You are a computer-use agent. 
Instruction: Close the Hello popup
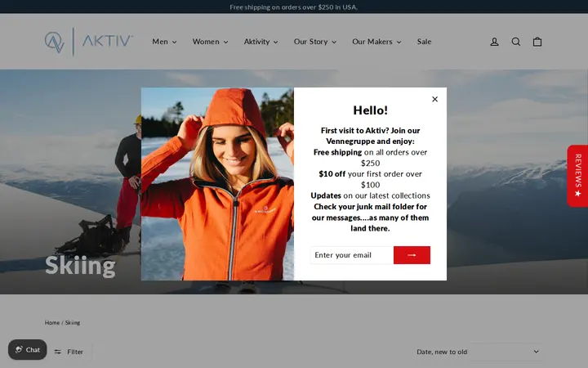coord(434,99)
